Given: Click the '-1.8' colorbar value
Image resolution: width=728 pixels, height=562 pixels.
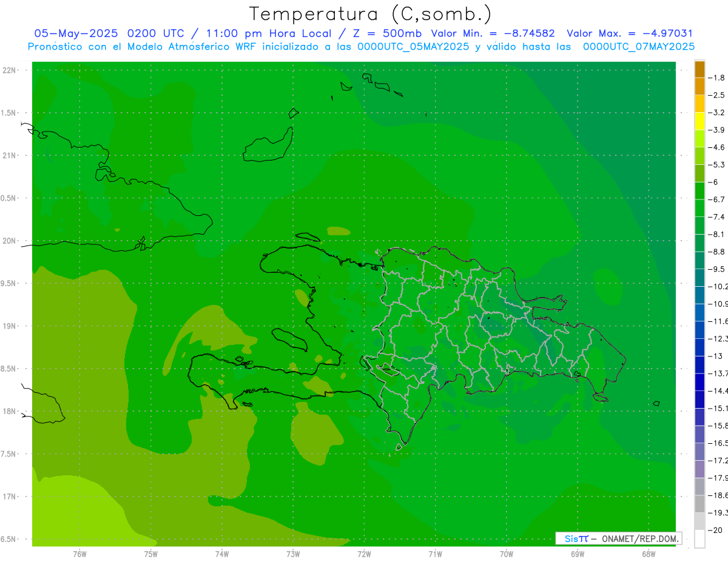Looking at the screenshot, I should tap(717, 78).
